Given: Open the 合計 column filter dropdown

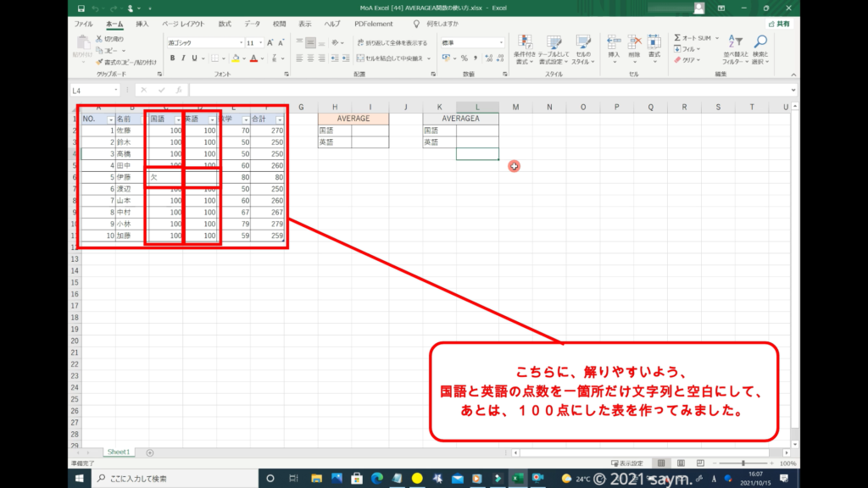Looking at the screenshot, I should coord(279,119).
